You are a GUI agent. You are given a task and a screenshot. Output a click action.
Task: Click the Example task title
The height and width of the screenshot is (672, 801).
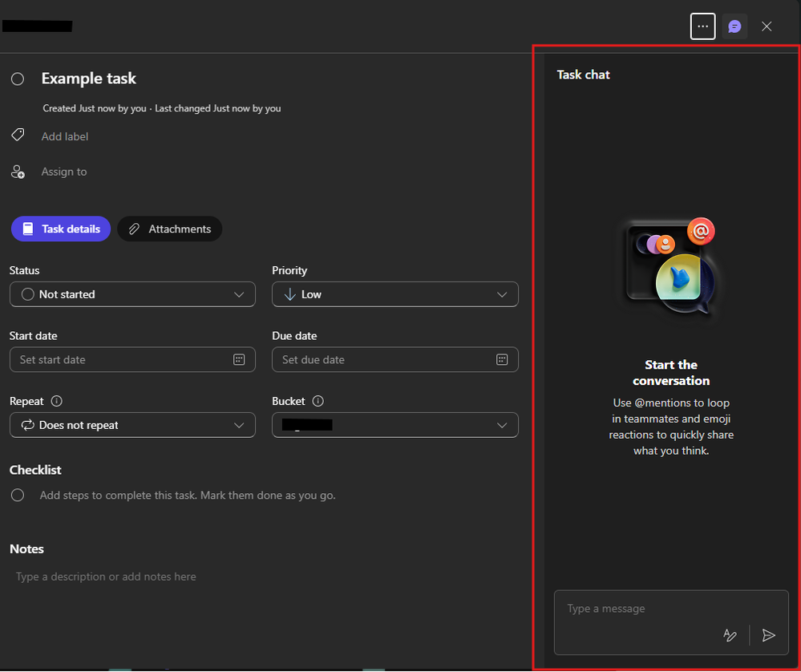88,79
